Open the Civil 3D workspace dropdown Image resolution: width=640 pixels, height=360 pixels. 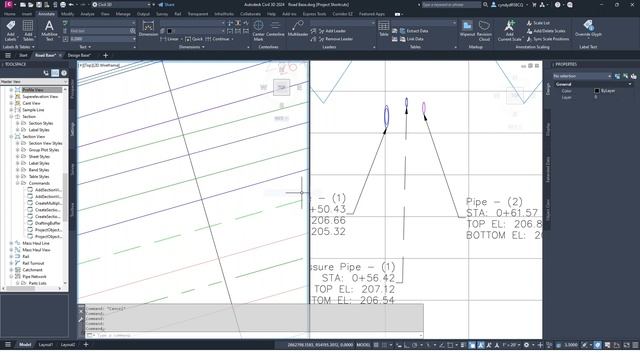(122, 4)
